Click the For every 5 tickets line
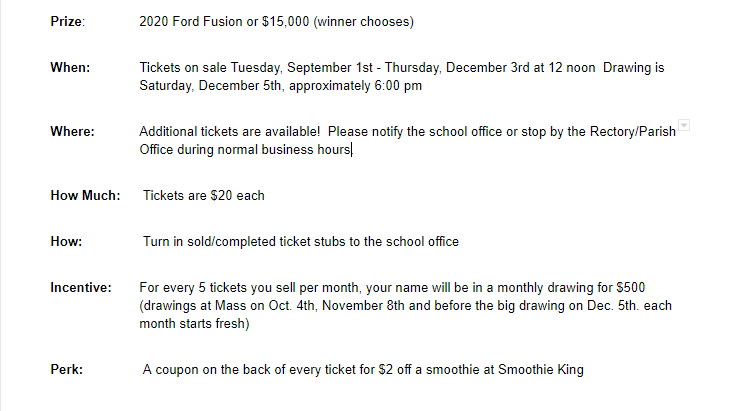Screen dimensions: 734x411 (392, 287)
